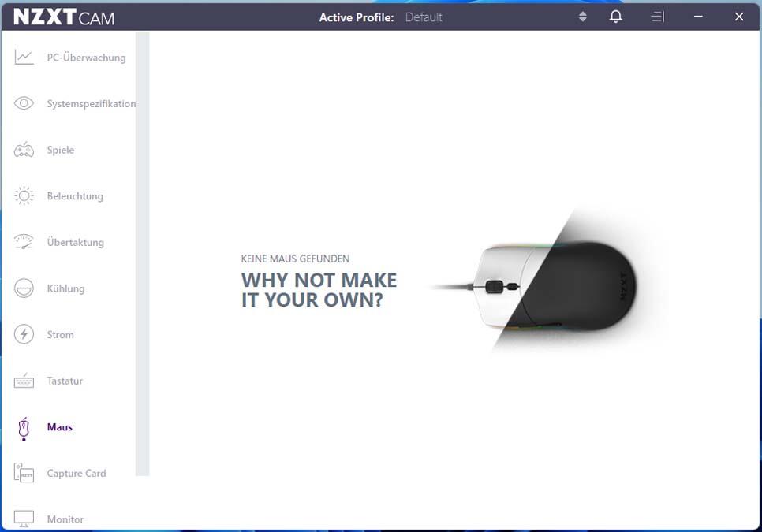Click the NZXT CAM logo
Image resolution: width=762 pixels, height=532 pixels.
[64, 17]
